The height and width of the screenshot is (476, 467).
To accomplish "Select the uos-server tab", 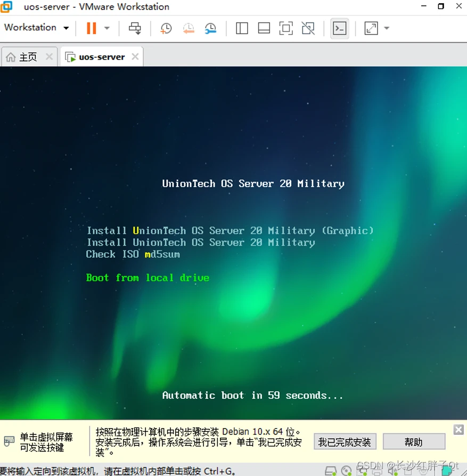I will (x=102, y=57).
